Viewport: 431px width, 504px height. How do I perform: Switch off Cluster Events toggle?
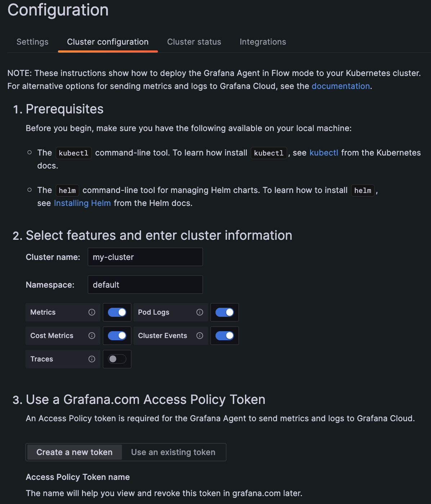coord(224,336)
